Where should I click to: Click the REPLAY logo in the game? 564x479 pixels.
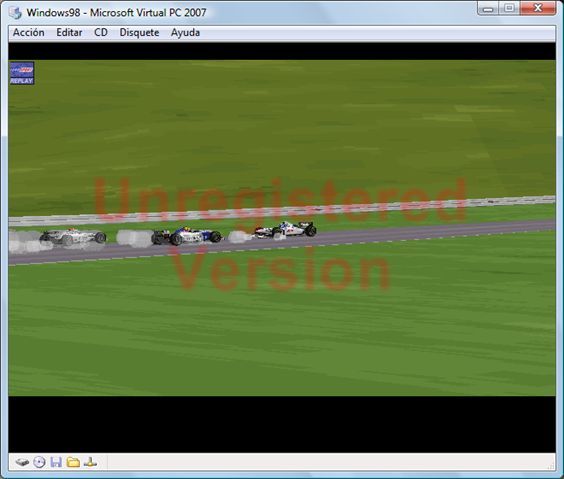[x=22, y=73]
